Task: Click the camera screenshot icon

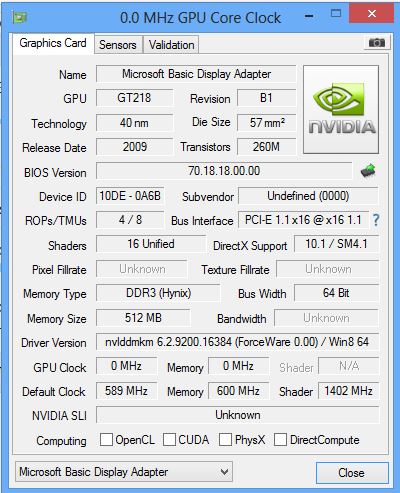Action: [x=377, y=43]
